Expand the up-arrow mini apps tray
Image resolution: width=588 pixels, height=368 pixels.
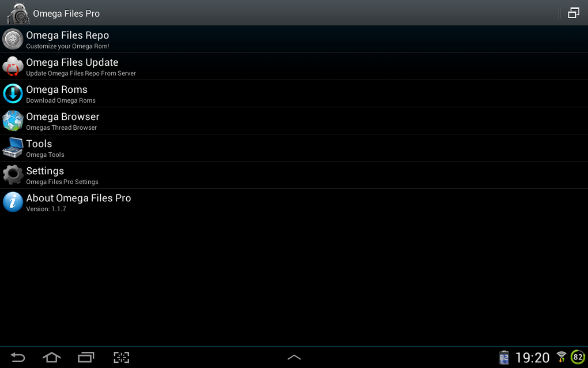294,358
